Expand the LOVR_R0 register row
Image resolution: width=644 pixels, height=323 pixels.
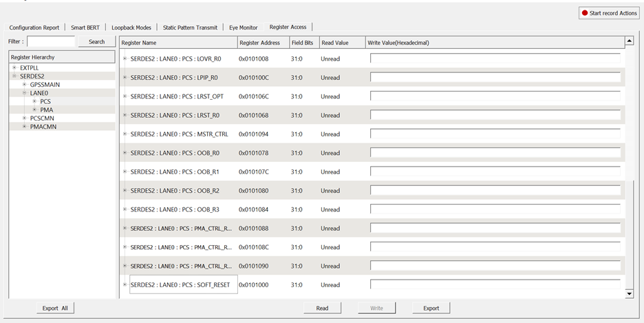point(125,59)
